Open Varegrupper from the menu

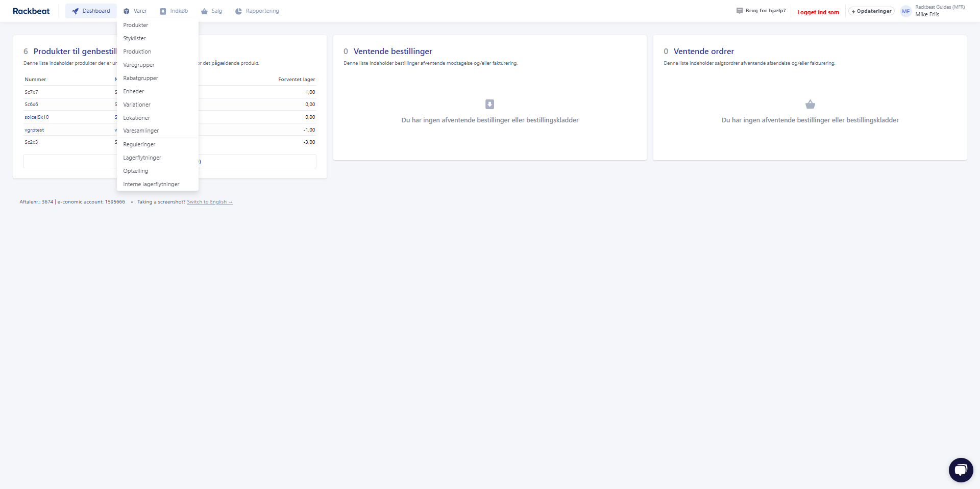[158, 65]
